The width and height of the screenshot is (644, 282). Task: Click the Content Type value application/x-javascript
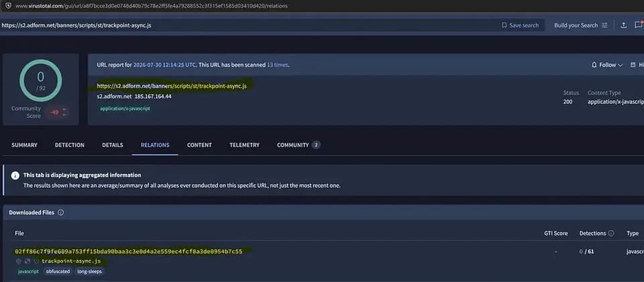(x=616, y=101)
